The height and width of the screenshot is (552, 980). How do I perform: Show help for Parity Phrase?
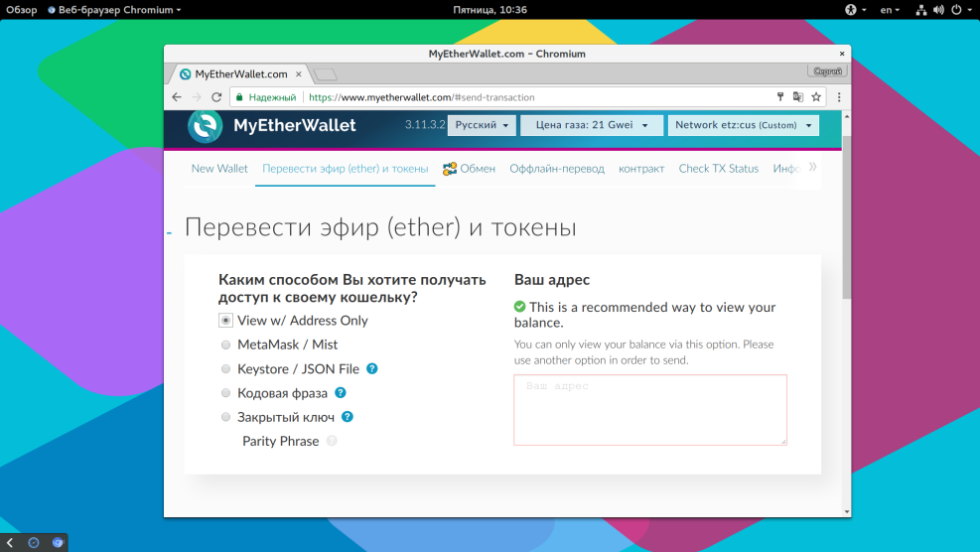tap(332, 441)
